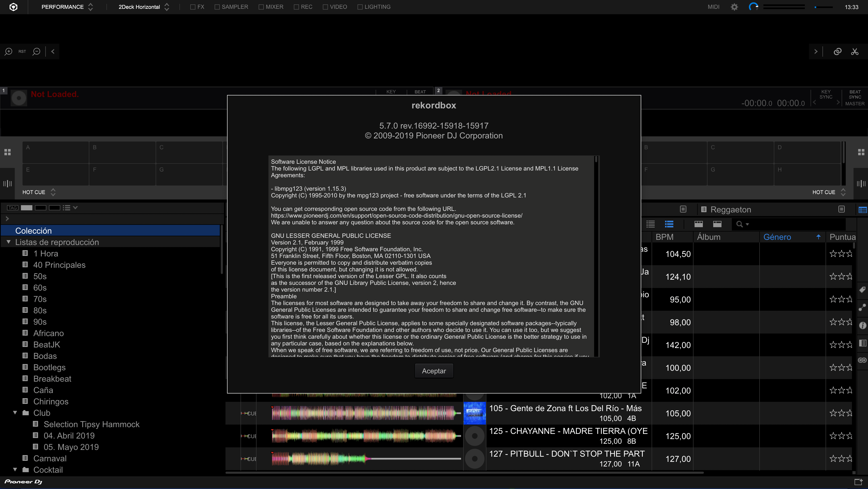This screenshot has height=489, width=868.
Task: Collapse the Club folder
Action: coord(15,413)
